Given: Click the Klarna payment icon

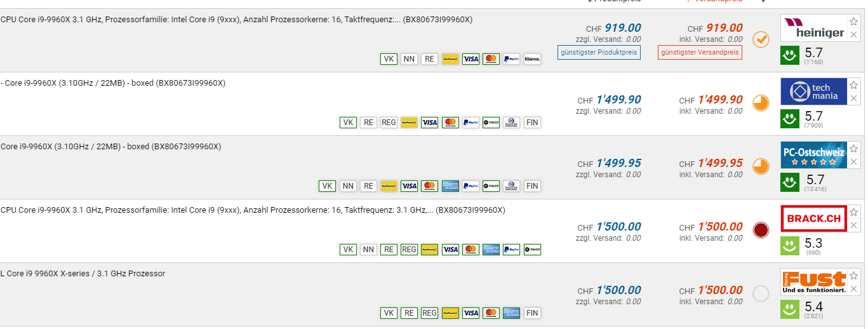Looking at the screenshot, I should point(532,59).
